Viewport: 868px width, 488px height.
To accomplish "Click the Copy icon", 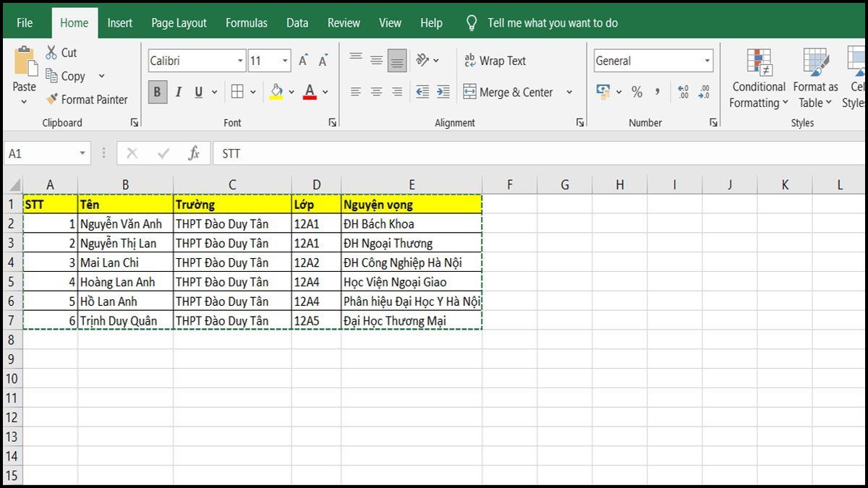I will [51, 76].
